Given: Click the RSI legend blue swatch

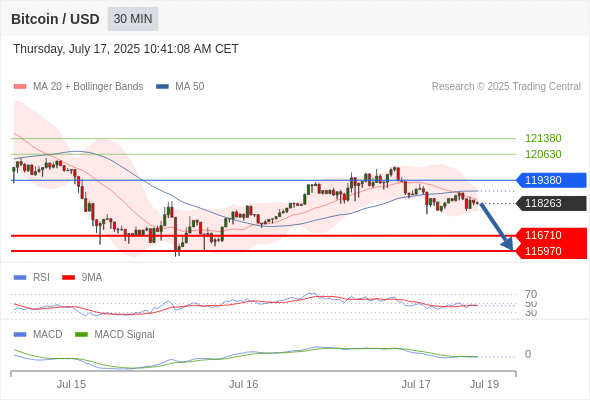Looking at the screenshot, I should click(20, 278).
